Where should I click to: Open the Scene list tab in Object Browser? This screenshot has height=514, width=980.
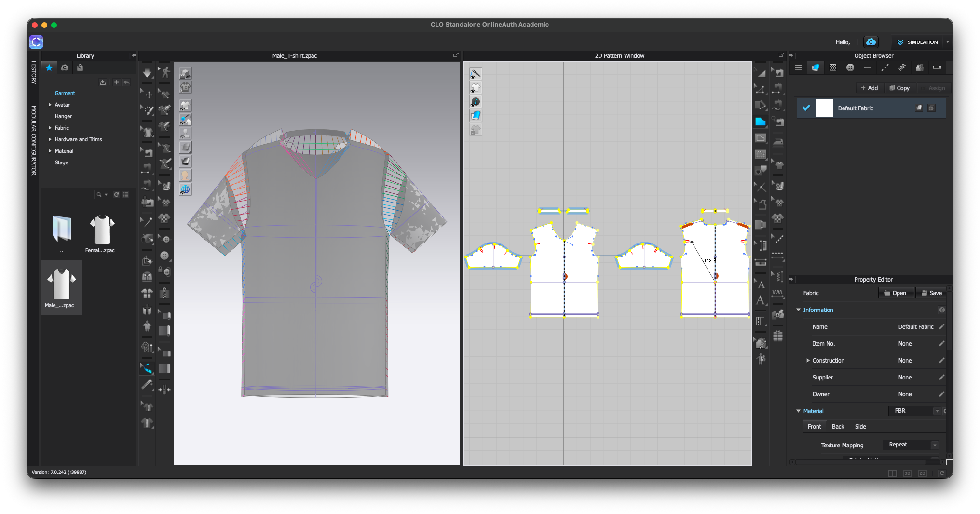[x=798, y=68]
